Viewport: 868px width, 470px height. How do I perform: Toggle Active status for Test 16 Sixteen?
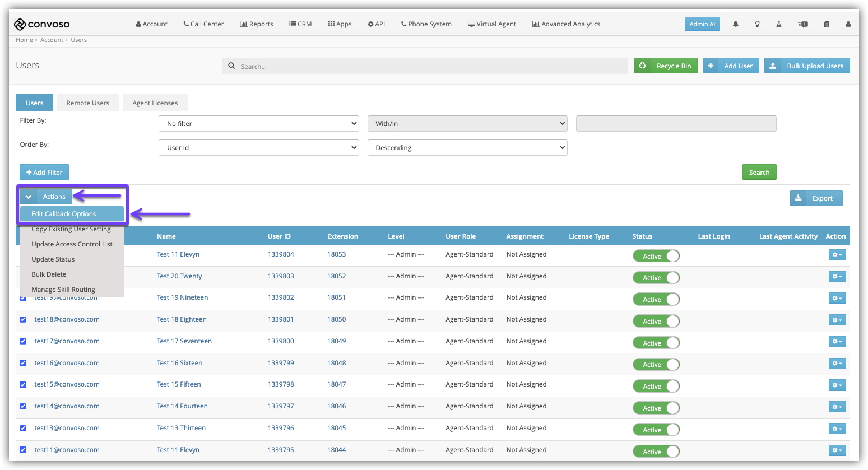coord(656,365)
